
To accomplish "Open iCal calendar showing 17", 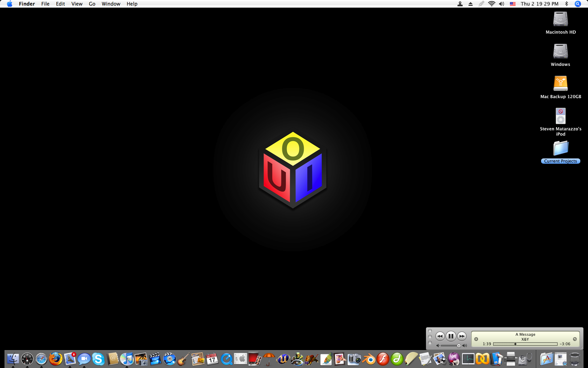I will [212, 359].
